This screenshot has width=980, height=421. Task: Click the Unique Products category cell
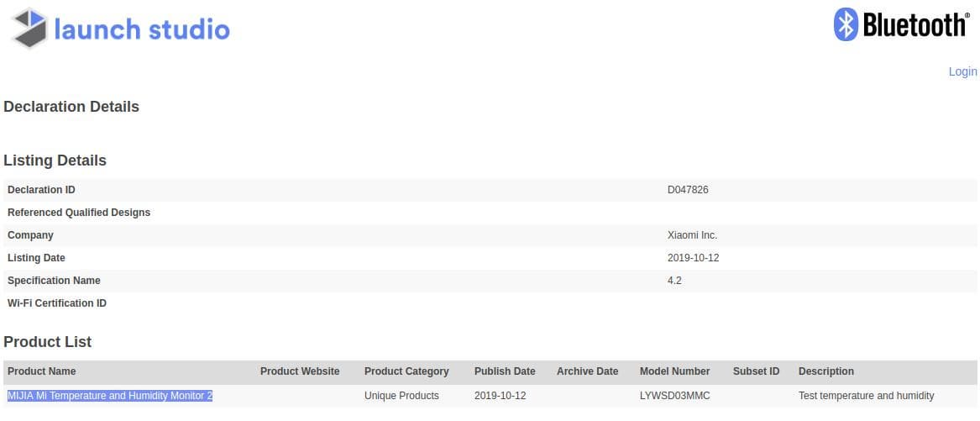(x=401, y=396)
